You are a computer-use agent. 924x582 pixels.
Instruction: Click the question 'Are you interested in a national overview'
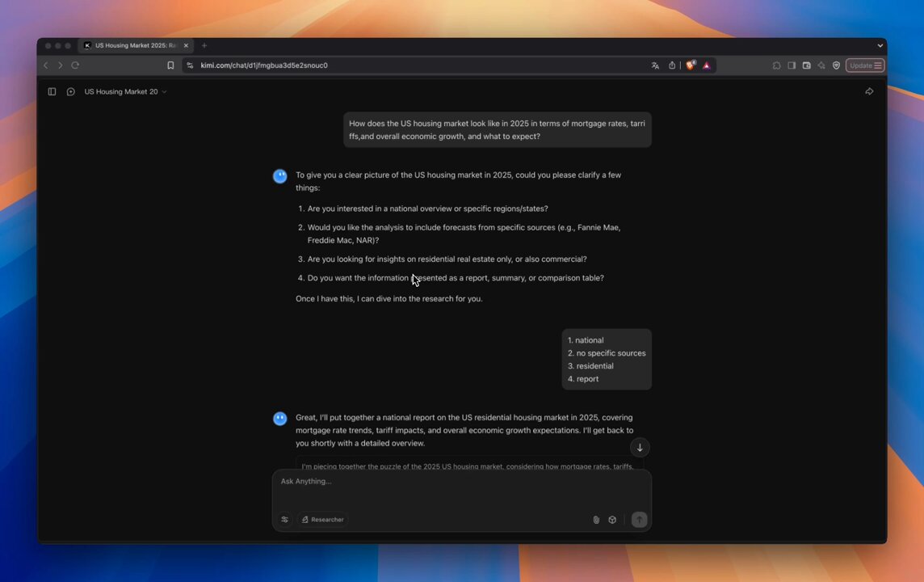tap(427, 209)
